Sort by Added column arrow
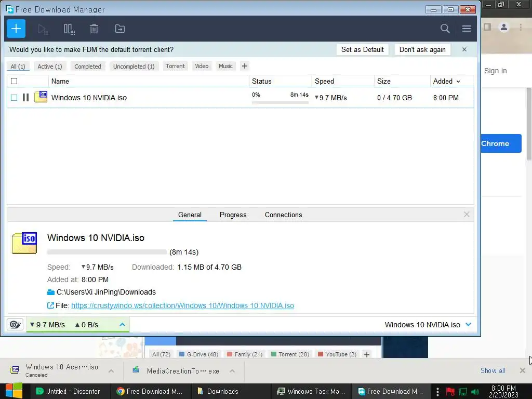The width and height of the screenshot is (532, 399). pos(458,82)
